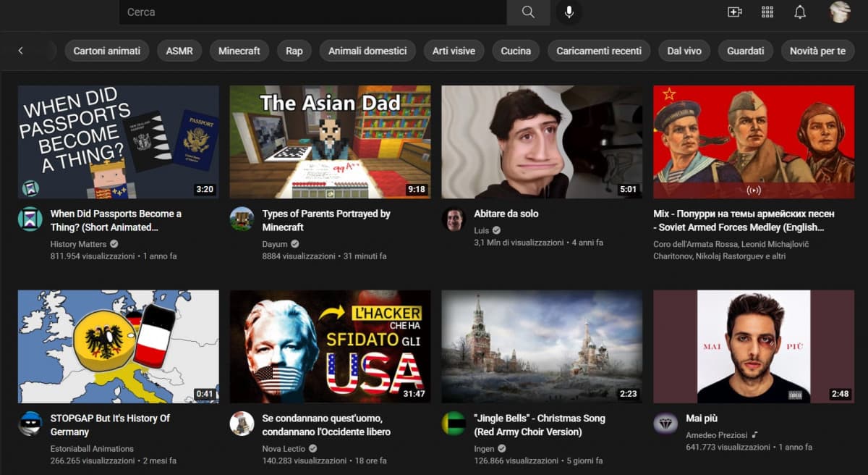Image resolution: width=868 pixels, height=475 pixels.
Task: Click the 3,1 Mln di visualizzazioni text
Action: (519, 243)
